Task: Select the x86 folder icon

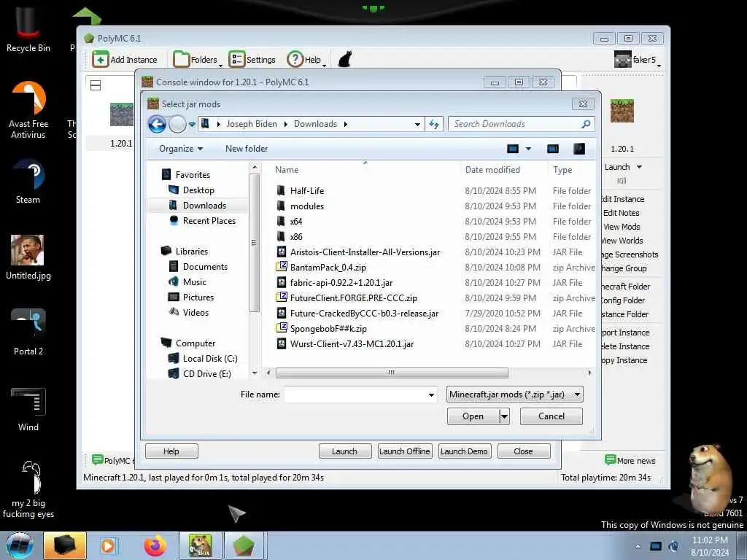Action: click(281, 236)
